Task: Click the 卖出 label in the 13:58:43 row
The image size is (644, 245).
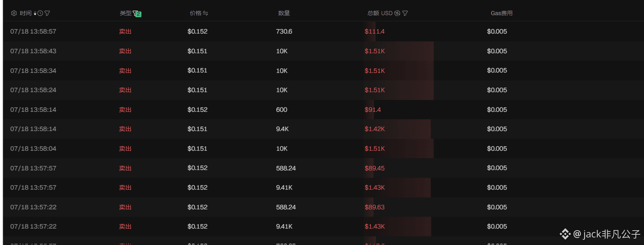Action: tap(125, 51)
